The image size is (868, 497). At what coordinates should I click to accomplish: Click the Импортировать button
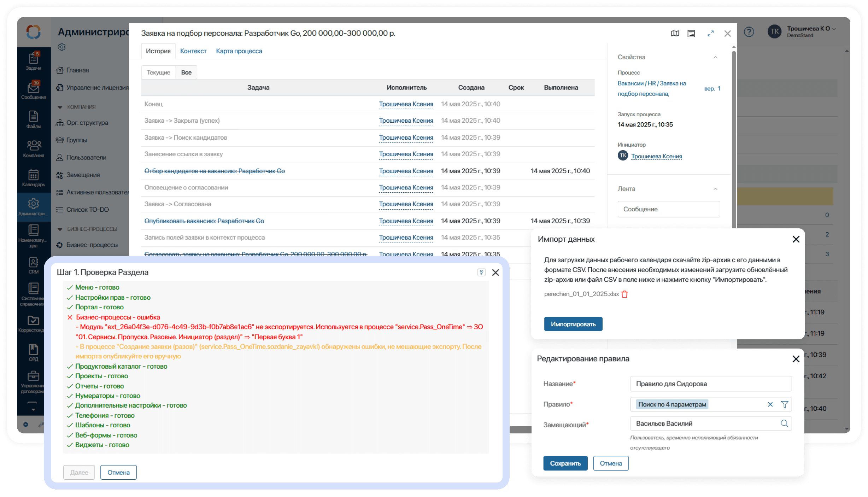click(x=573, y=324)
